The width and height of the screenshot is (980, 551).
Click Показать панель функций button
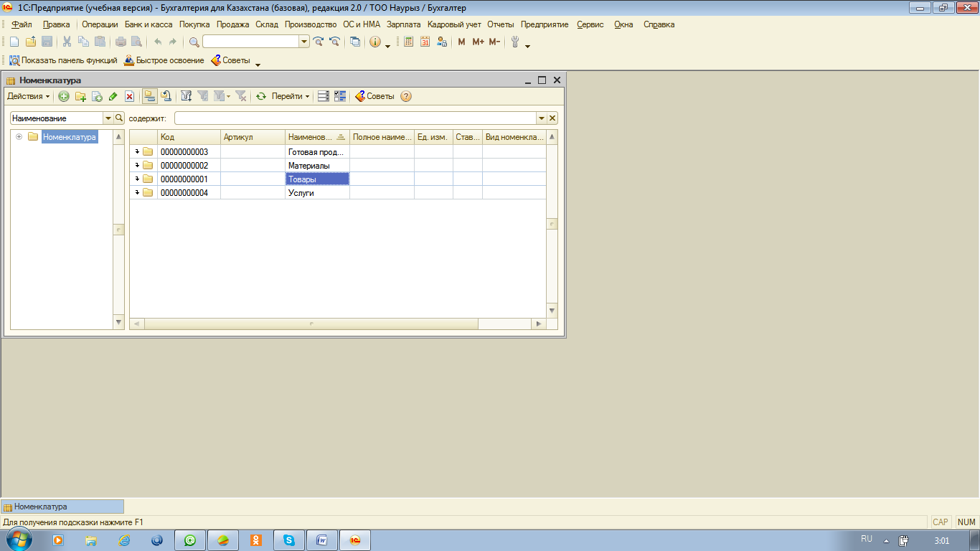pyautogui.click(x=63, y=60)
